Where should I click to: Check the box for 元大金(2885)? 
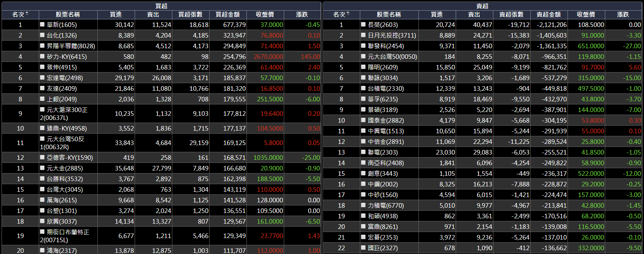pos(43,168)
